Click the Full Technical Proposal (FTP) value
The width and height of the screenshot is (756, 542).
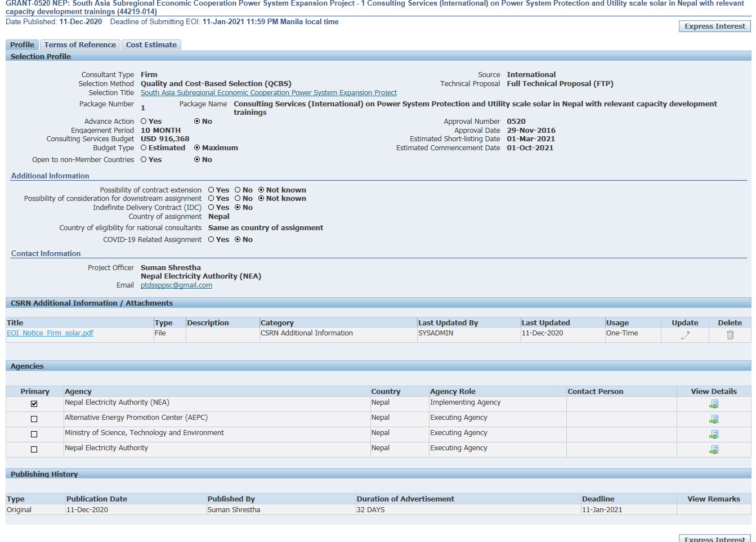click(x=560, y=83)
